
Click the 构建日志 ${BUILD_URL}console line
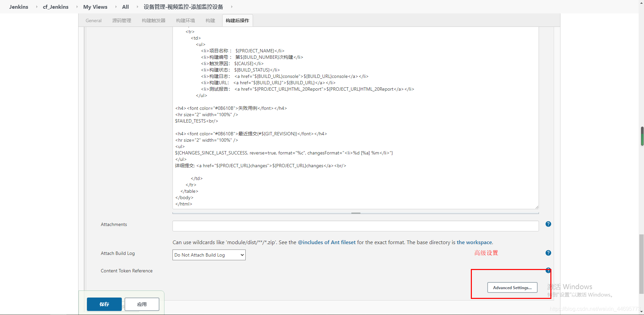(x=285, y=76)
